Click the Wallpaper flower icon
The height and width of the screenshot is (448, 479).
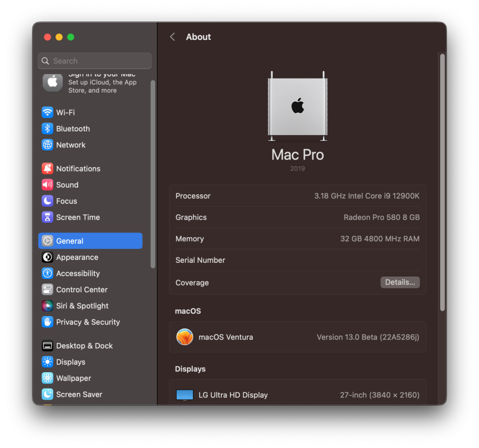pyautogui.click(x=47, y=378)
